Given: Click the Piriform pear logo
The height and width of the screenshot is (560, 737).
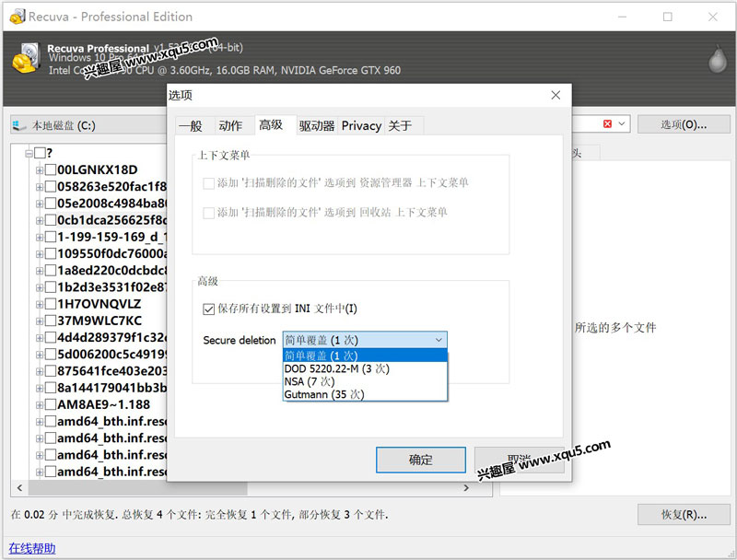Looking at the screenshot, I should (718, 59).
